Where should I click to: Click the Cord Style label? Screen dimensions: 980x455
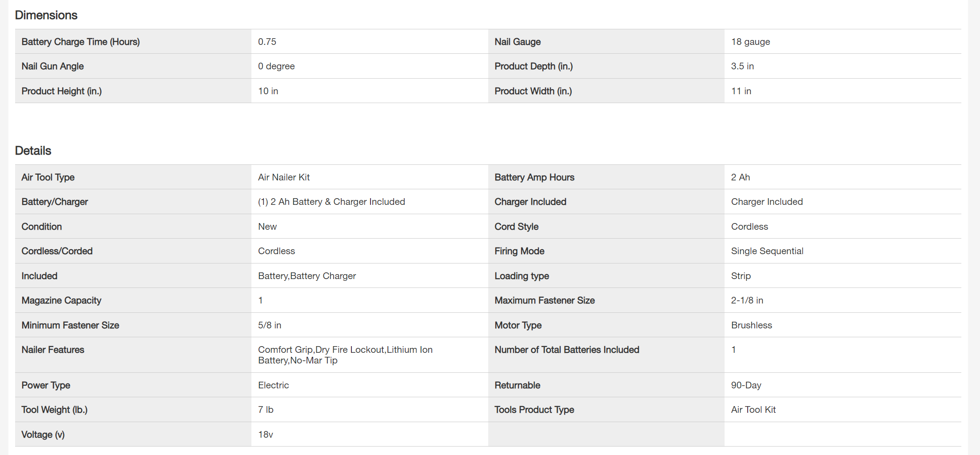pyautogui.click(x=516, y=227)
